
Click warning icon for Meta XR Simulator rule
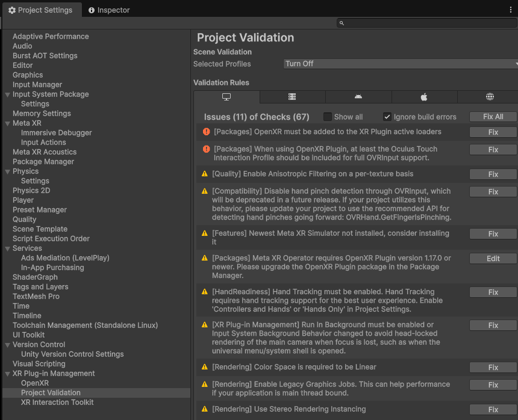205,233
